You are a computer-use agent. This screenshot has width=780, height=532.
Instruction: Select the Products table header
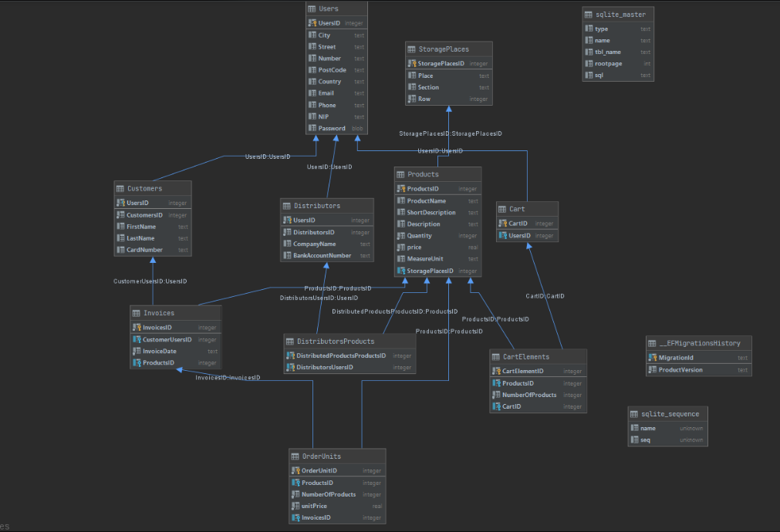(437, 174)
